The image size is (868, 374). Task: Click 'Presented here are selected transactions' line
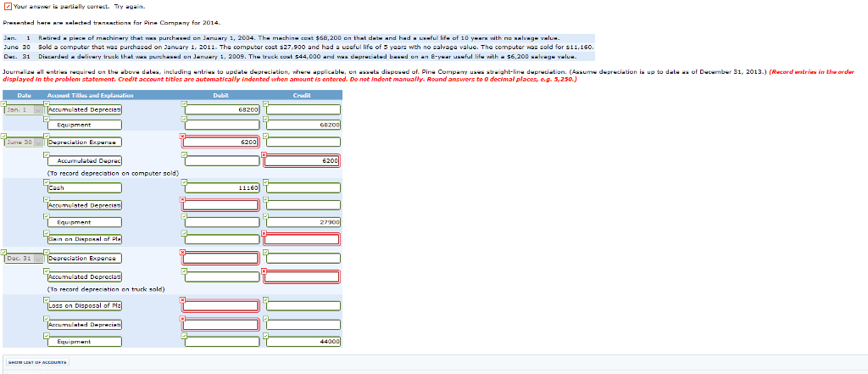click(111, 23)
